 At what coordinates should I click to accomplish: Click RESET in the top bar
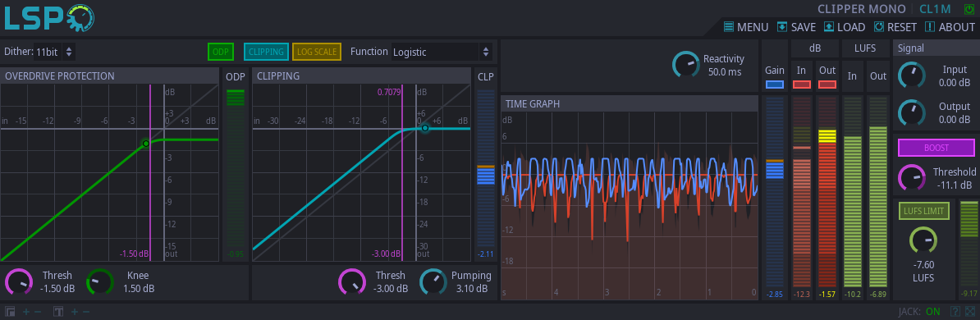895,27
